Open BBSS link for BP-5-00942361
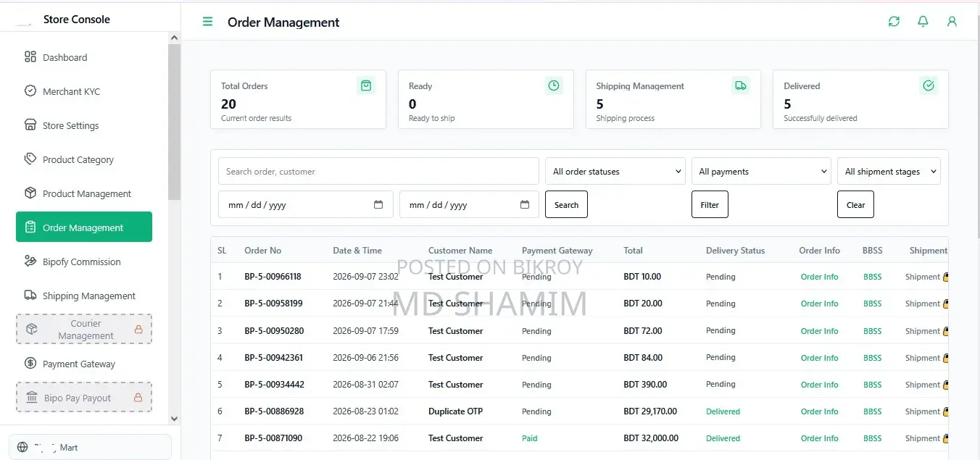Viewport: 980px width, 460px height. [x=873, y=358]
